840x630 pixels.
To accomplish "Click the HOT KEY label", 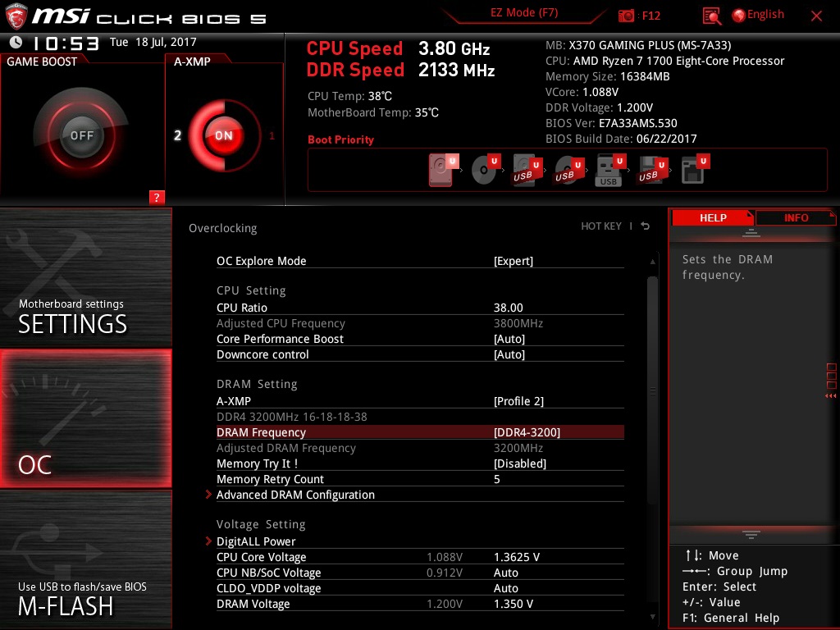I will [601, 226].
